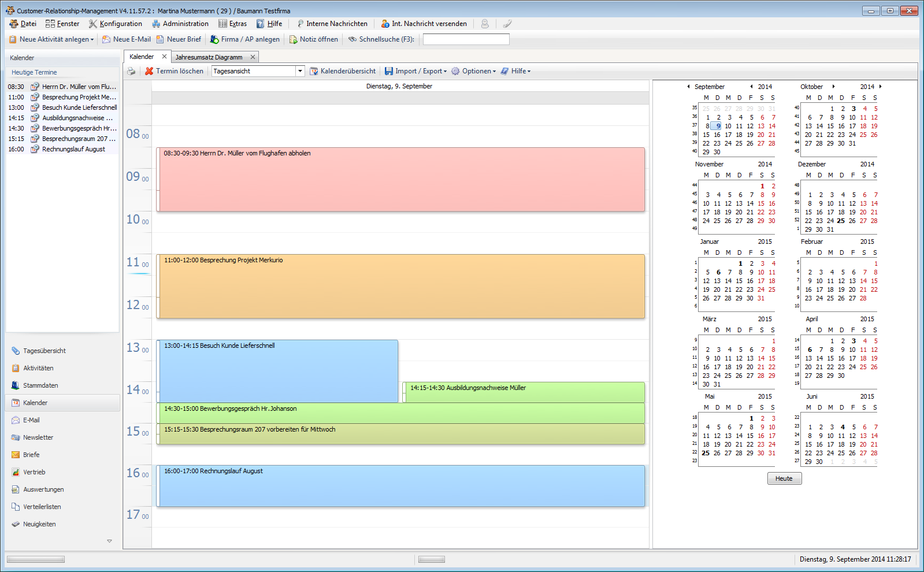Click the 11:00 entry in Heutige Termine list

62,97
